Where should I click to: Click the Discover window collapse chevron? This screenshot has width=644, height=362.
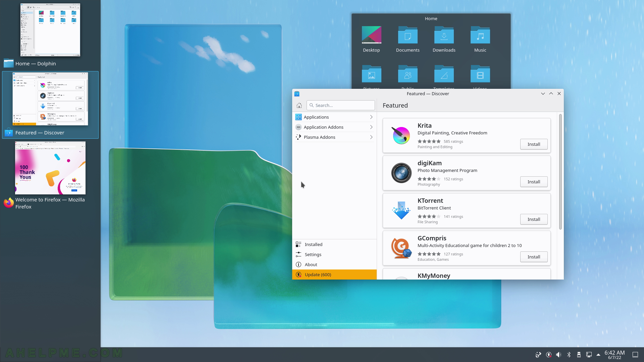pyautogui.click(x=543, y=94)
